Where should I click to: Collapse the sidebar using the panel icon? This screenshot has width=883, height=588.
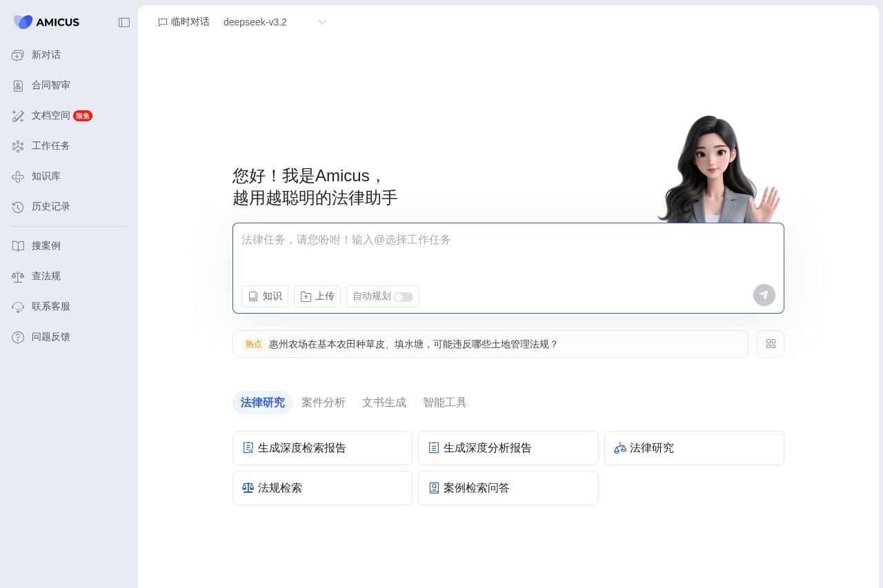(124, 22)
